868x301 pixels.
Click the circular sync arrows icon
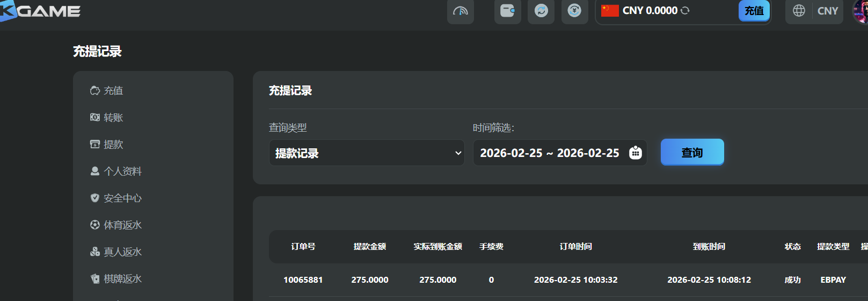[541, 11]
